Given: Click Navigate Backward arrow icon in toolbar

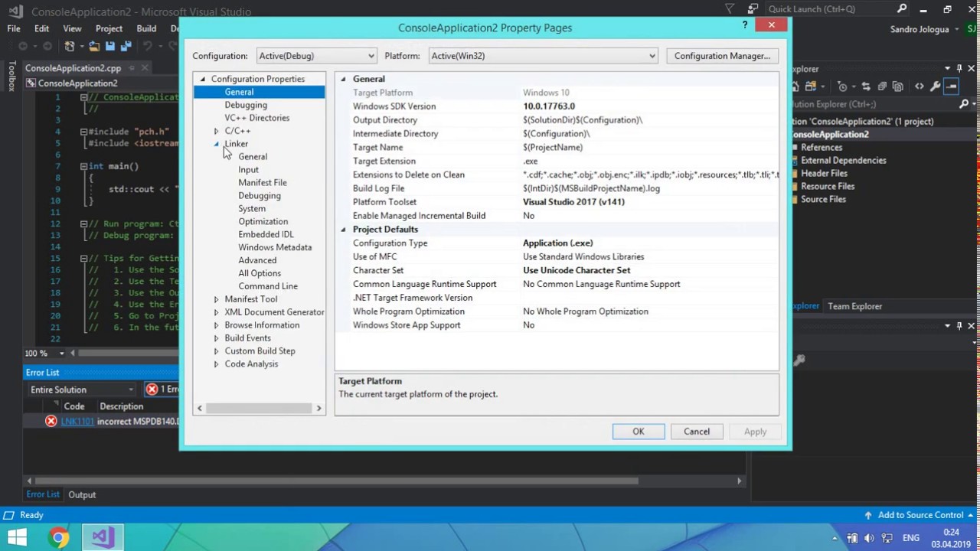Looking at the screenshot, I should pos(23,46).
